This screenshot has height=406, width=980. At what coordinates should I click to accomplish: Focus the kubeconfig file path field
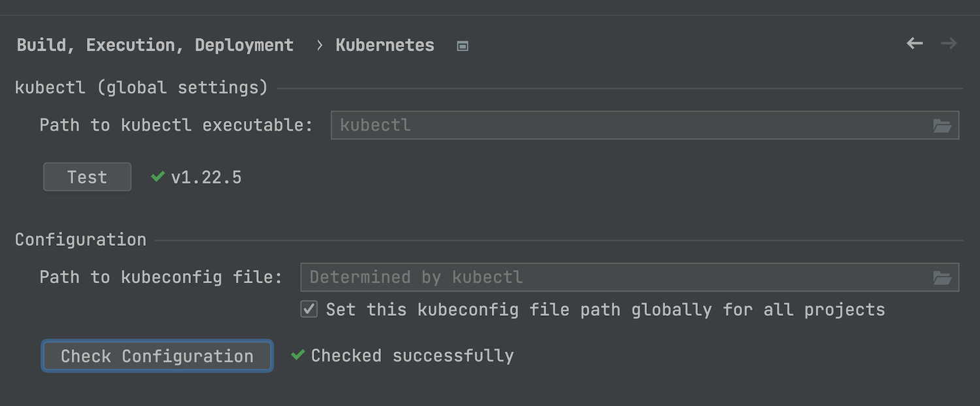[x=614, y=277]
